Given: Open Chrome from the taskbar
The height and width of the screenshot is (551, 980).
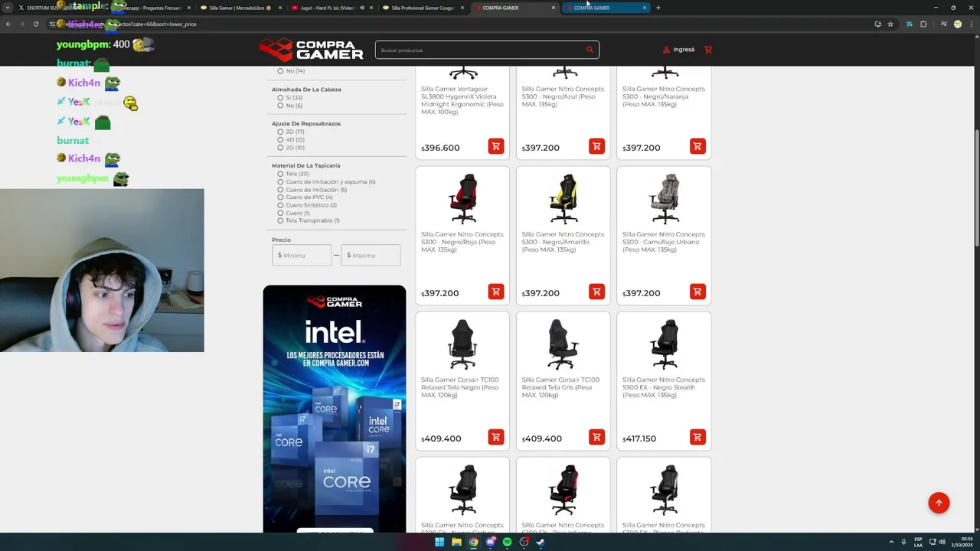Looking at the screenshot, I should [473, 542].
